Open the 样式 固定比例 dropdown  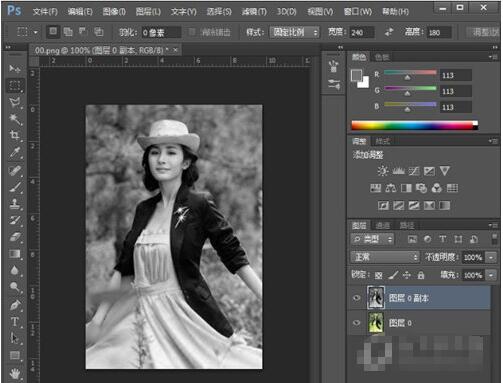click(295, 32)
